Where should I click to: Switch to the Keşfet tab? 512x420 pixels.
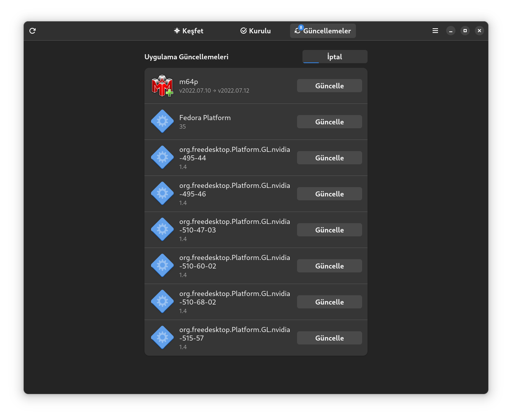[189, 31]
